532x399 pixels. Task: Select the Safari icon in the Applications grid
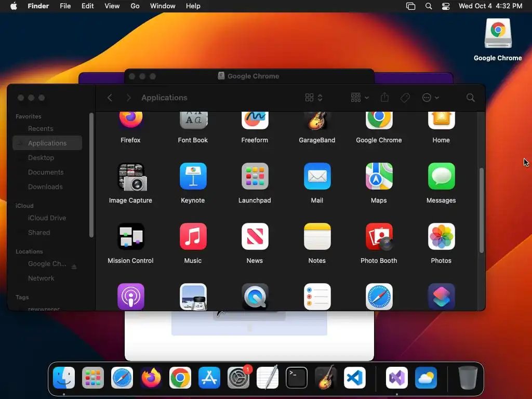tap(379, 297)
